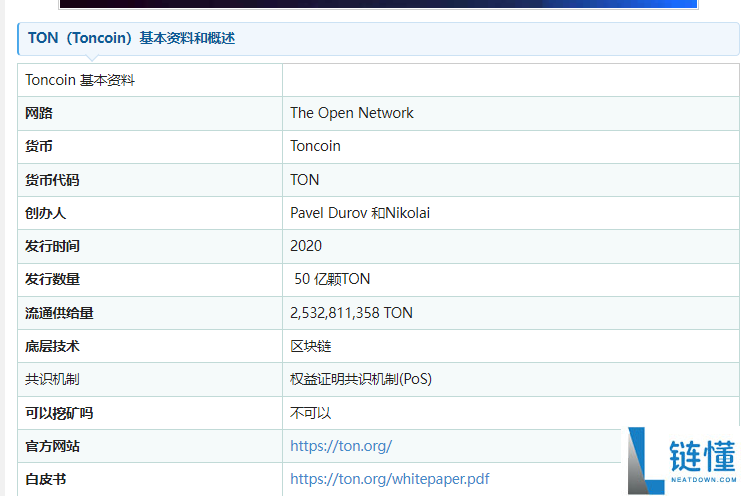741x496 pixels.
Task: Select '2,532,811,358 TON' circulating supply value
Action: click(351, 313)
